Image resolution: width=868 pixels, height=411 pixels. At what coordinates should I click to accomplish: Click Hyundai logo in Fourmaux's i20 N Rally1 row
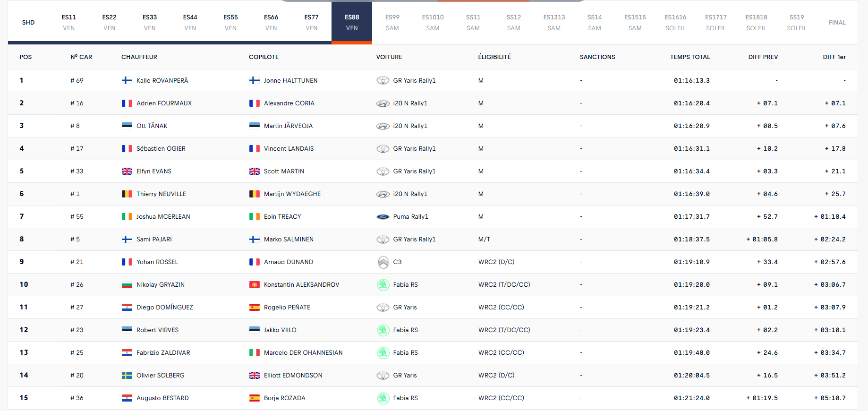point(383,103)
